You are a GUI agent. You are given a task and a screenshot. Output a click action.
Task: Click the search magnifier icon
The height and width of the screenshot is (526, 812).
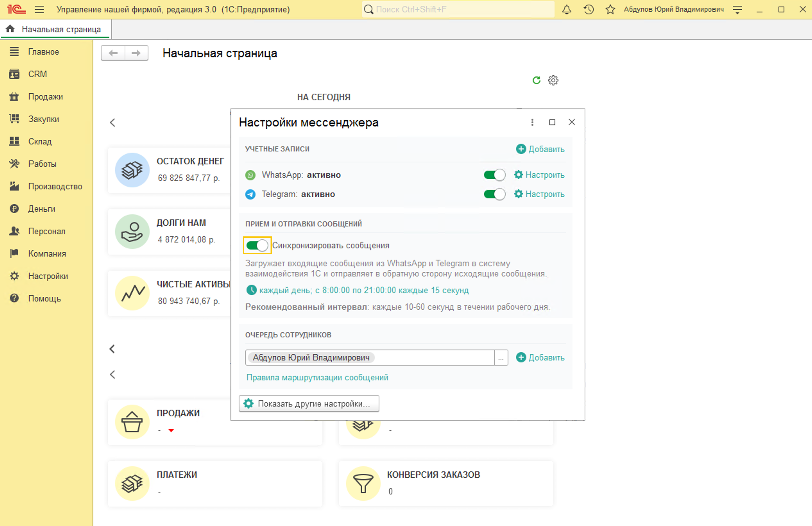(x=368, y=10)
